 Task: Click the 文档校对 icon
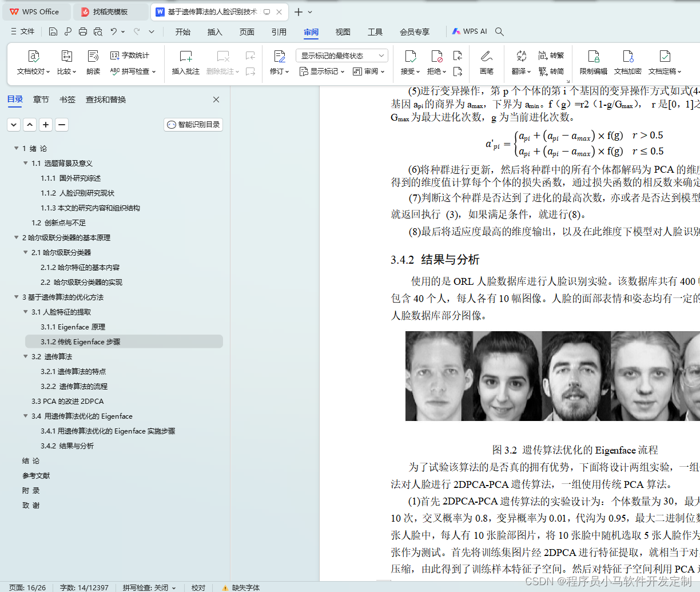click(34, 56)
